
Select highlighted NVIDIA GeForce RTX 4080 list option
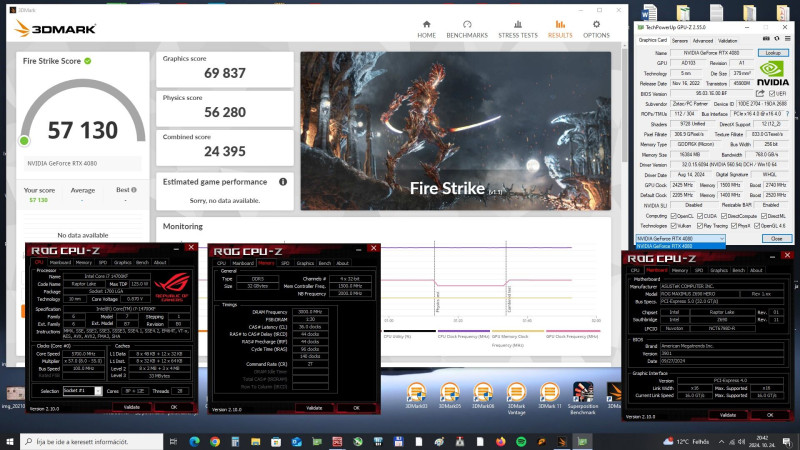pos(680,246)
